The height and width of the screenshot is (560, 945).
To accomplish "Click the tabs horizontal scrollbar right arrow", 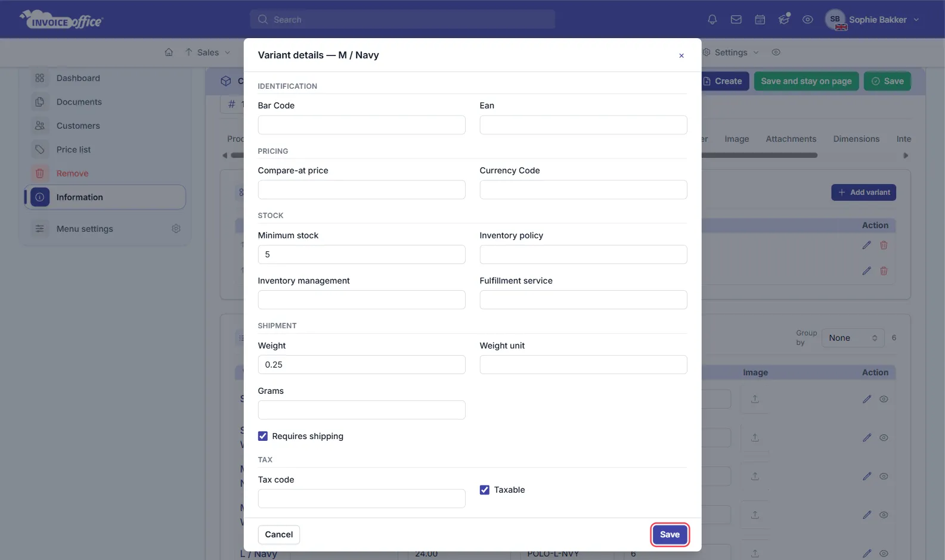I will pos(906,155).
